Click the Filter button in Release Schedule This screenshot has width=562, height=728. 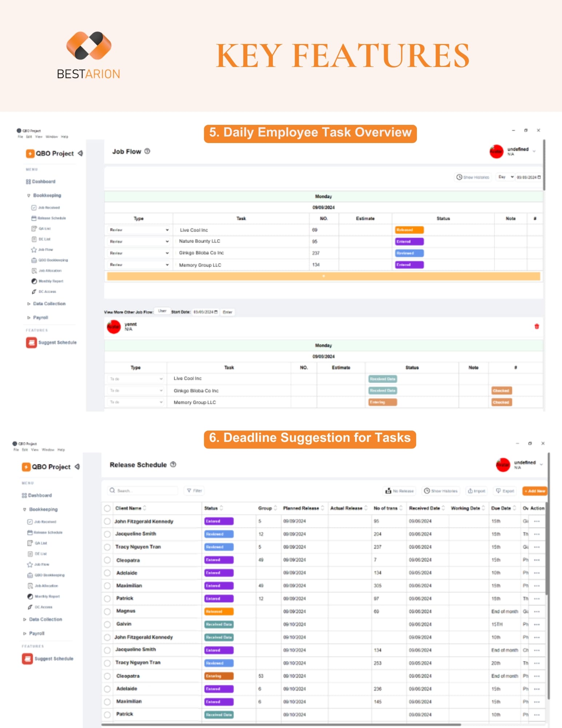tap(195, 490)
